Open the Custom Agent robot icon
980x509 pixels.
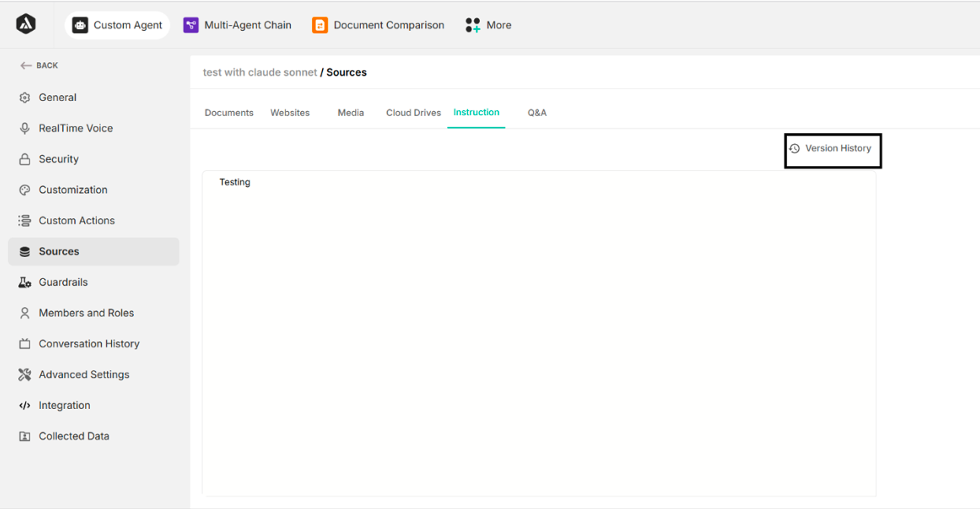[x=80, y=25]
